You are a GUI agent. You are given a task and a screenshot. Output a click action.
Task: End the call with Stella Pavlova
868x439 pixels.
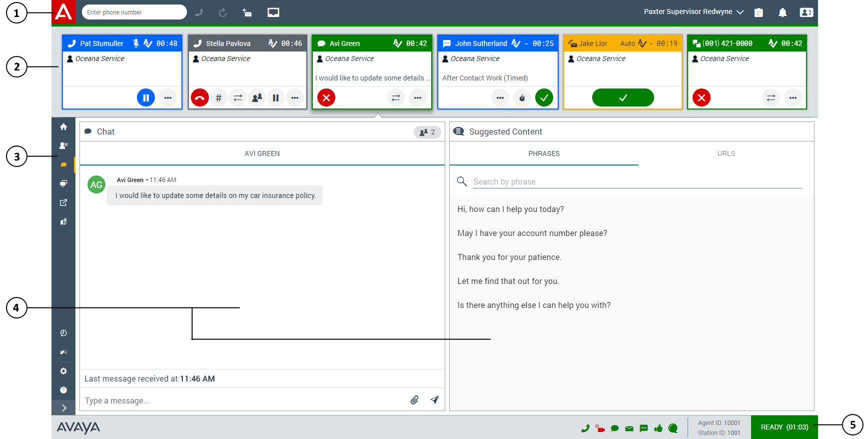[x=199, y=97]
